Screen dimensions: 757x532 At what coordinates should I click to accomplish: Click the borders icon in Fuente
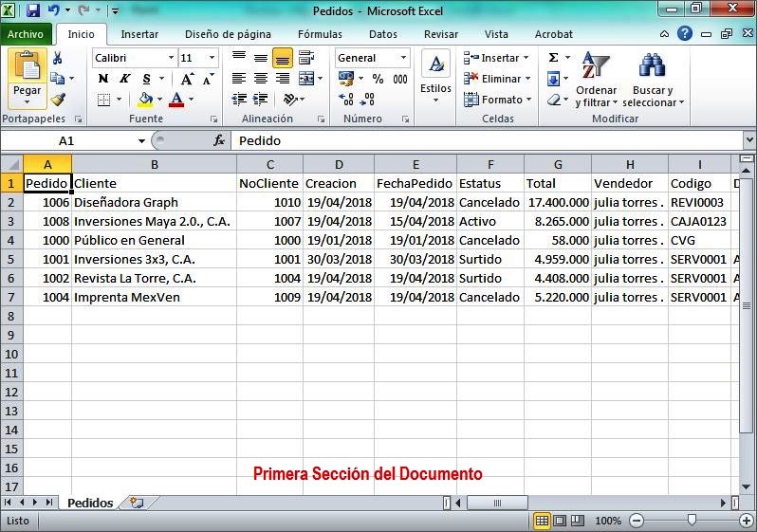(103, 100)
